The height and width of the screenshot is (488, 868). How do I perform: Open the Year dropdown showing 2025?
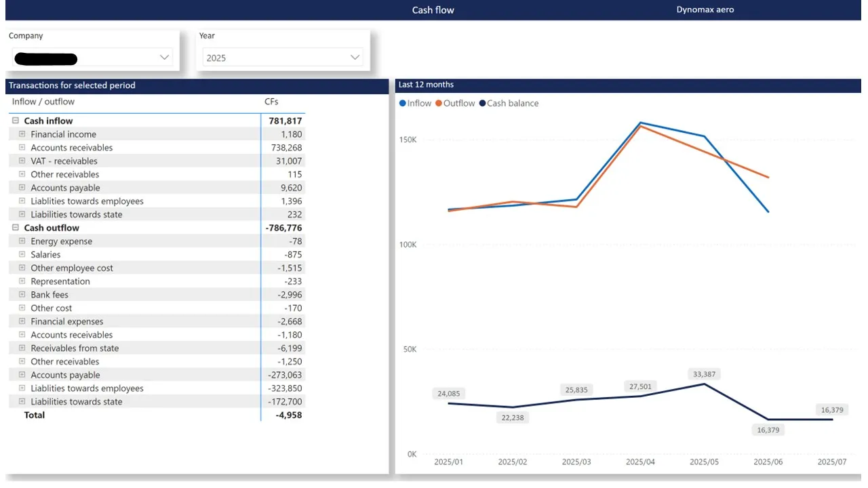point(354,58)
